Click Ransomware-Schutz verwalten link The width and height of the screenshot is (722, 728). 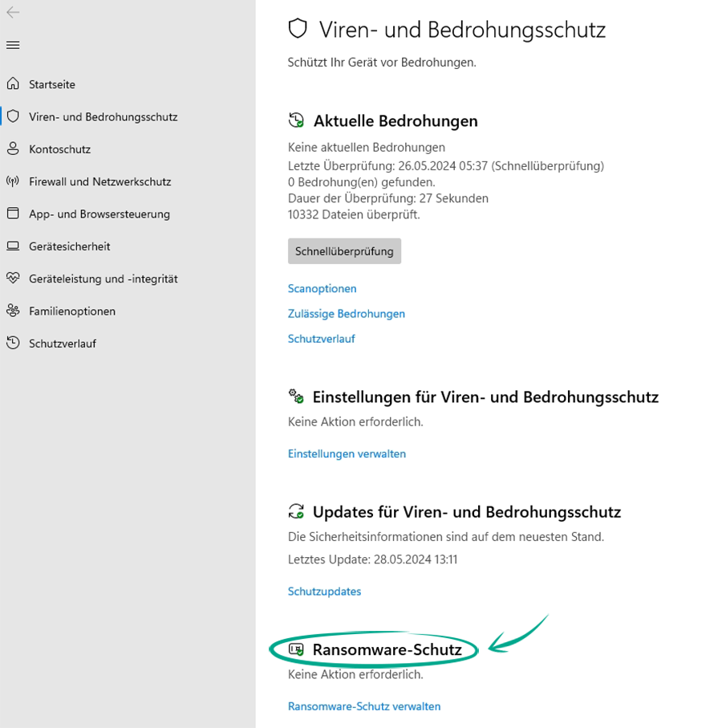point(364,706)
